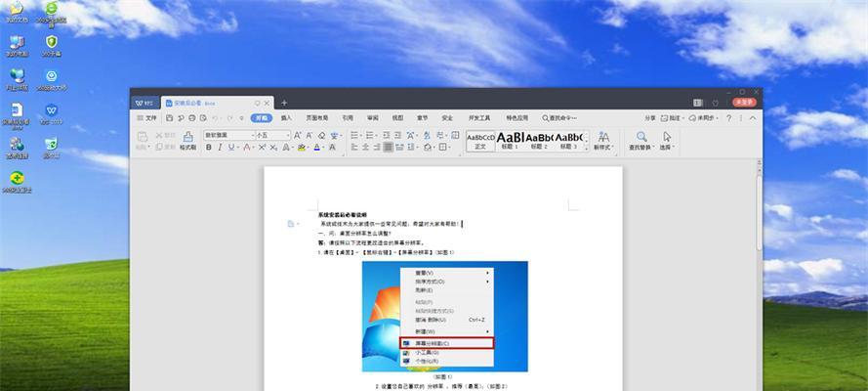
Task: Click the help question mark icon
Action: point(728,118)
